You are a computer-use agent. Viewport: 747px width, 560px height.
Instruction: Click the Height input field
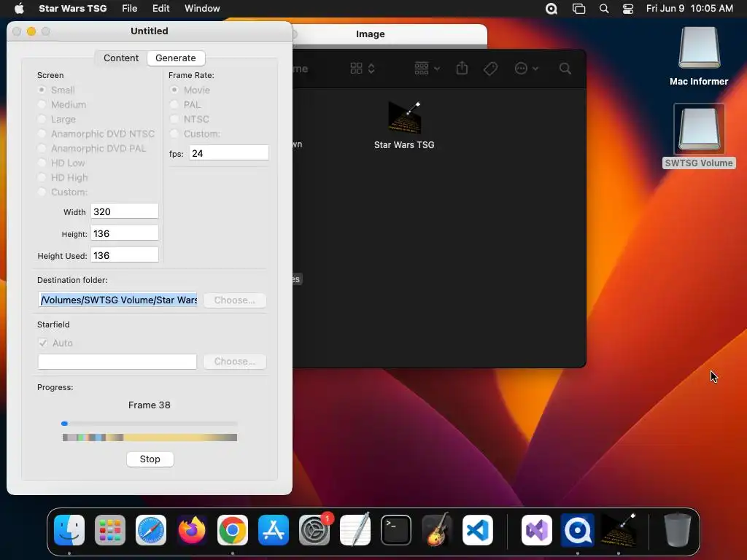124,233
